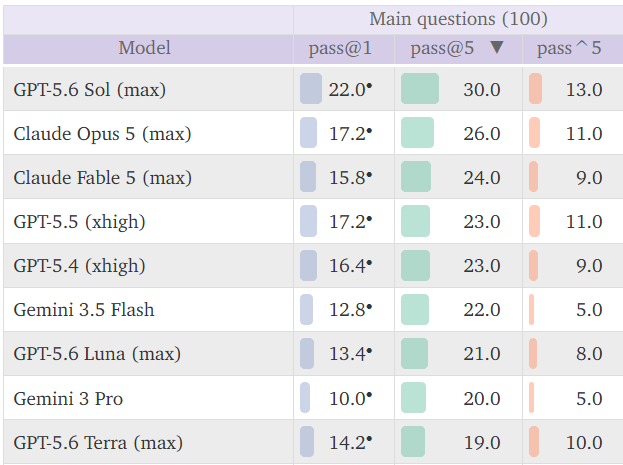Sort table by pass@1 column header
Viewport: 623px width, 465px height.
point(340,48)
